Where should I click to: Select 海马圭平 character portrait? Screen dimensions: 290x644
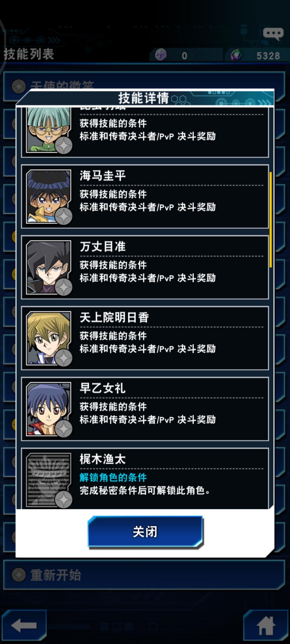49,197
